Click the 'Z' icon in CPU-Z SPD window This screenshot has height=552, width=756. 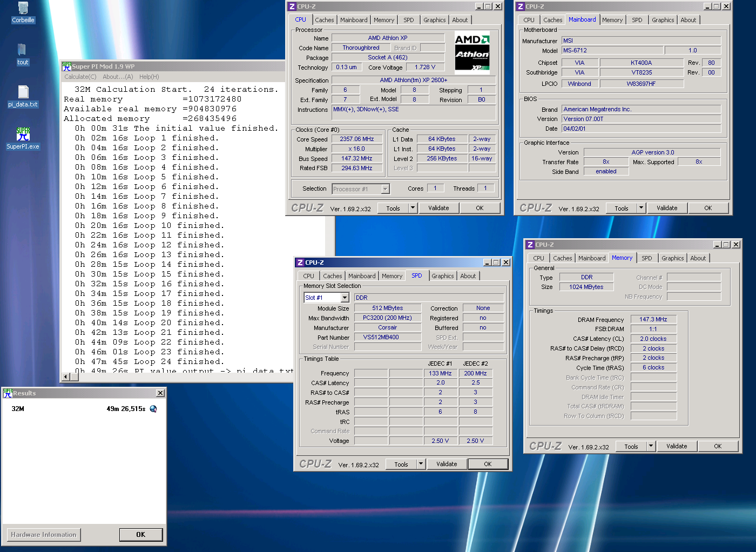[300, 262]
